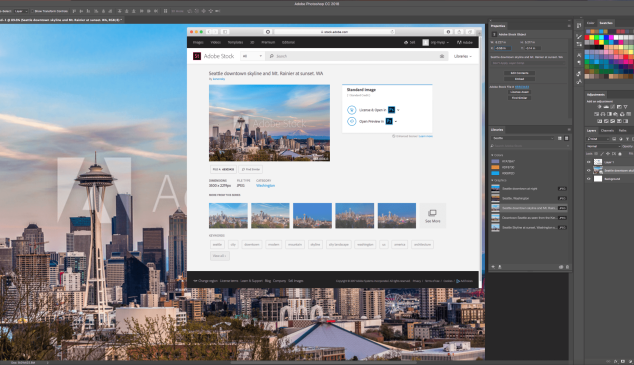Add Curves adjustment icon
634x365 pixels.
(612, 107)
